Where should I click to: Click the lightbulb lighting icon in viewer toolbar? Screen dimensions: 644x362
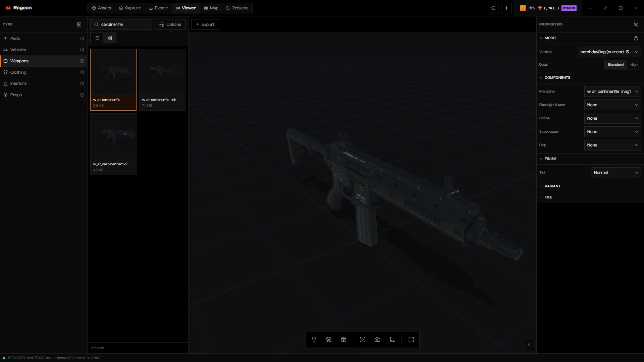click(314, 340)
